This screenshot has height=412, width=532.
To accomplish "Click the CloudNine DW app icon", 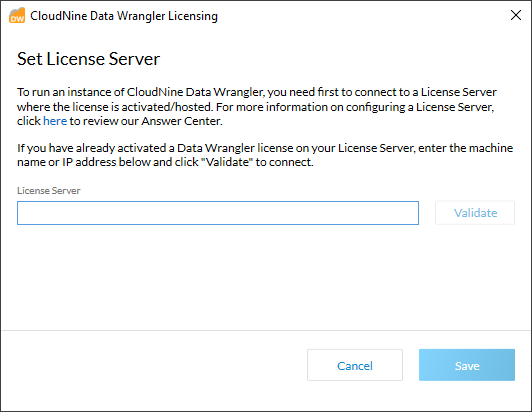I will [17, 15].
